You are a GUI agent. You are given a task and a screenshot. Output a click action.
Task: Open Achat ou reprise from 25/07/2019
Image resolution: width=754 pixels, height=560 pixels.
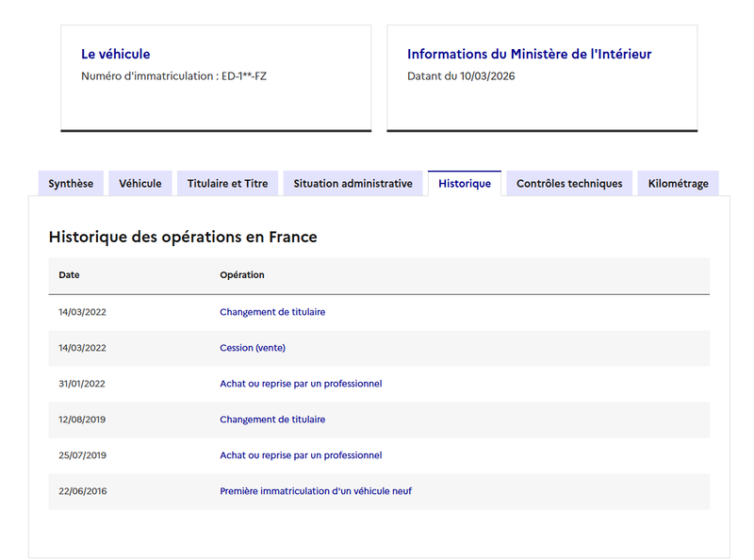(x=301, y=455)
